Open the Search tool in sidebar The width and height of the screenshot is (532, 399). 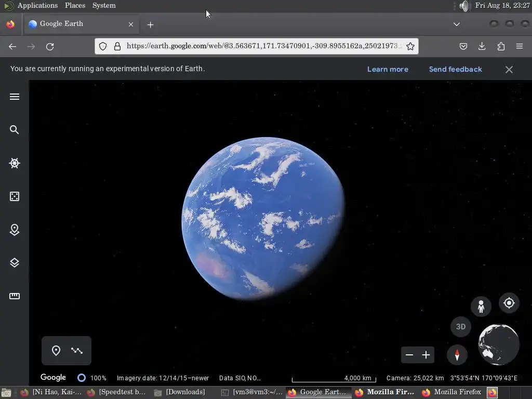[x=14, y=129]
